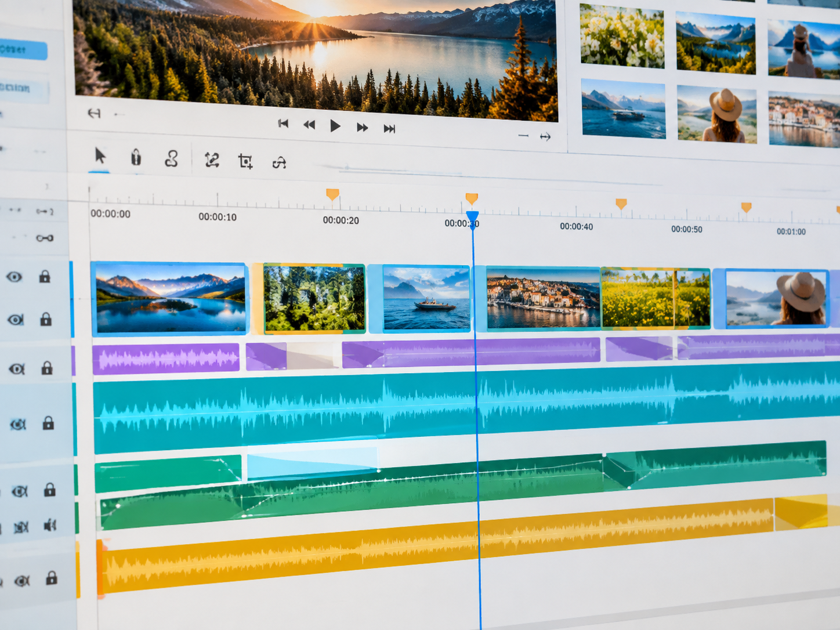840x630 pixels.
Task: Select the woman-in-hat clip on the timeline
Action: 777,299
